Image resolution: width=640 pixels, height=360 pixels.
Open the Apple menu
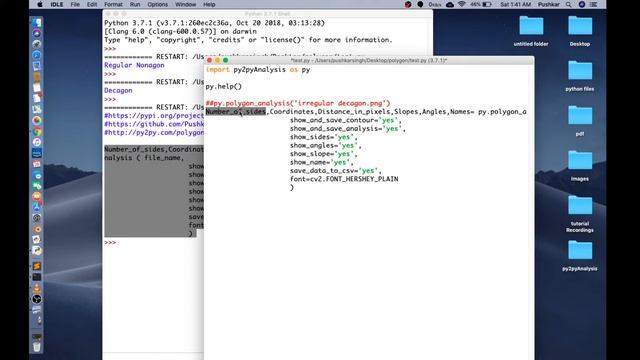pos(40,4)
